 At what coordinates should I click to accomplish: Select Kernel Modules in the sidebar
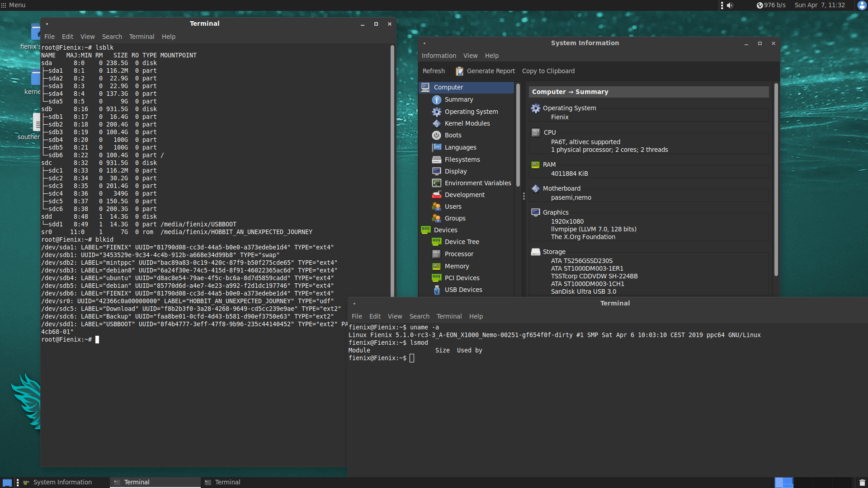click(467, 123)
